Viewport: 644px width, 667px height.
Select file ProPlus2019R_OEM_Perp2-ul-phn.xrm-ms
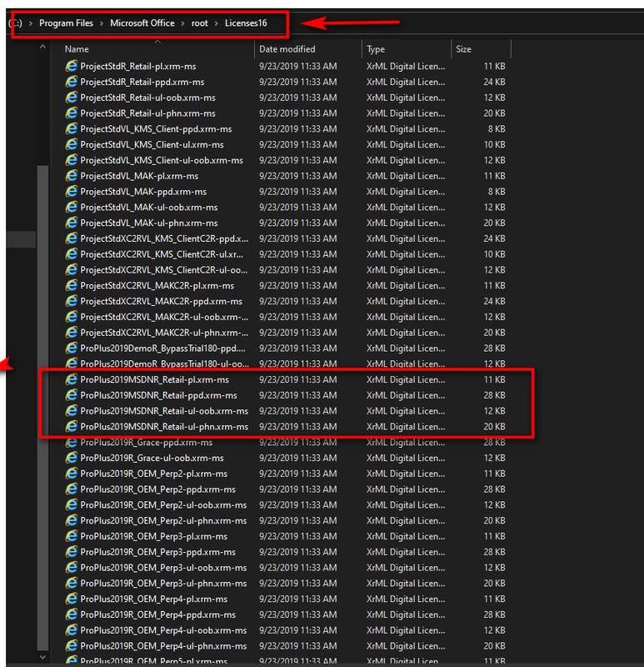(163, 520)
